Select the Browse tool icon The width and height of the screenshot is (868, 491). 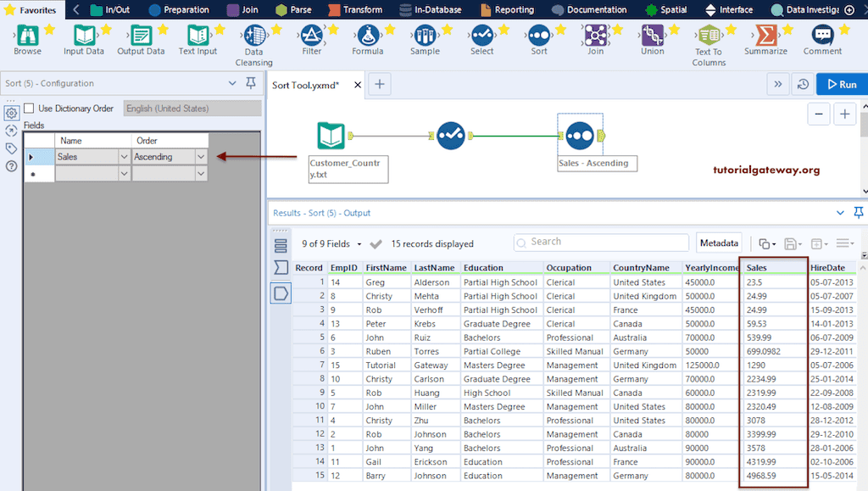pos(27,36)
